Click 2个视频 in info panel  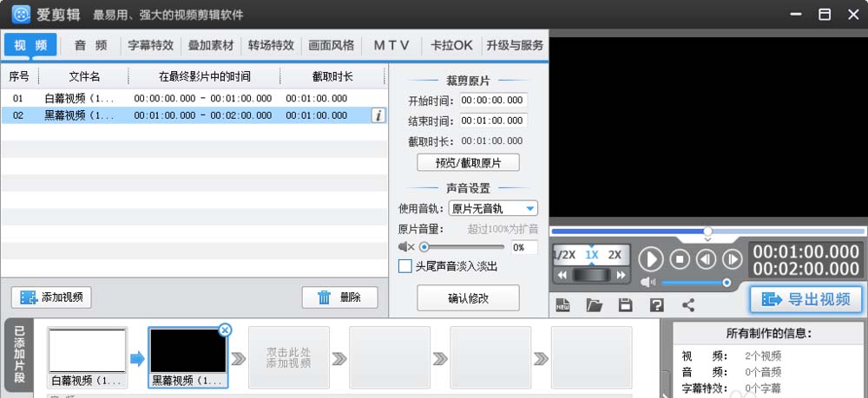(x=763, y=356)
